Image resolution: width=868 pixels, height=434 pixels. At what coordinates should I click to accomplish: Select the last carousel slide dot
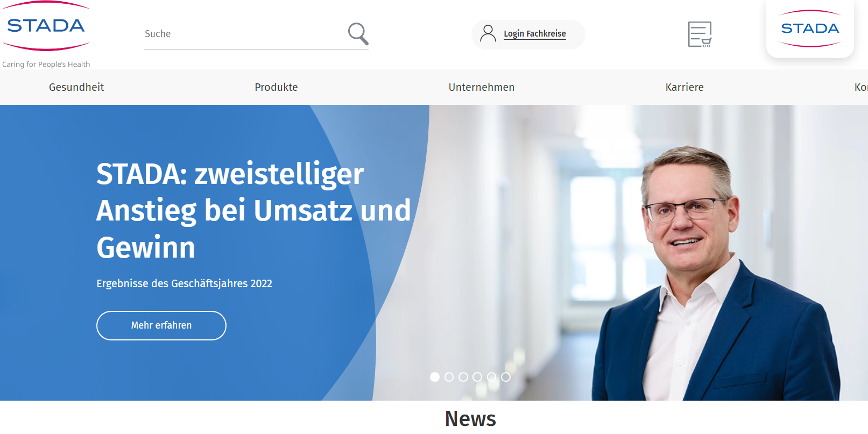pos(506,377)
